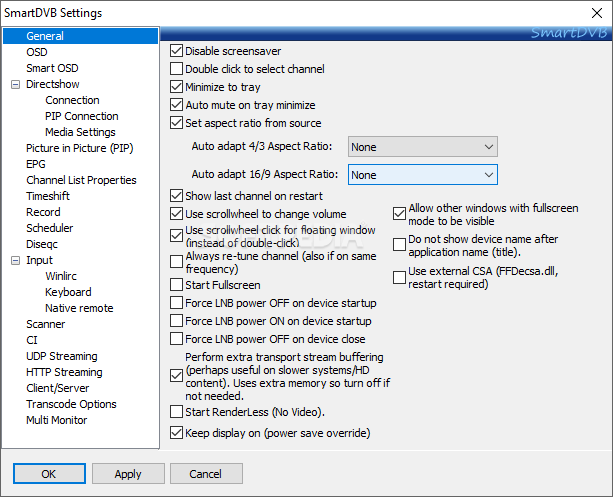The height and width of the screenshot is (497, 613).
Task: Toggle Use scrollwheel to change volume
Action: pyautogui.click(x=176, y=214)
